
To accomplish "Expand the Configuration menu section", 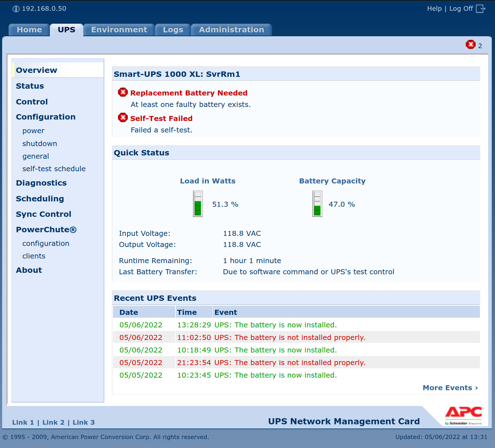I will [46, 117].
